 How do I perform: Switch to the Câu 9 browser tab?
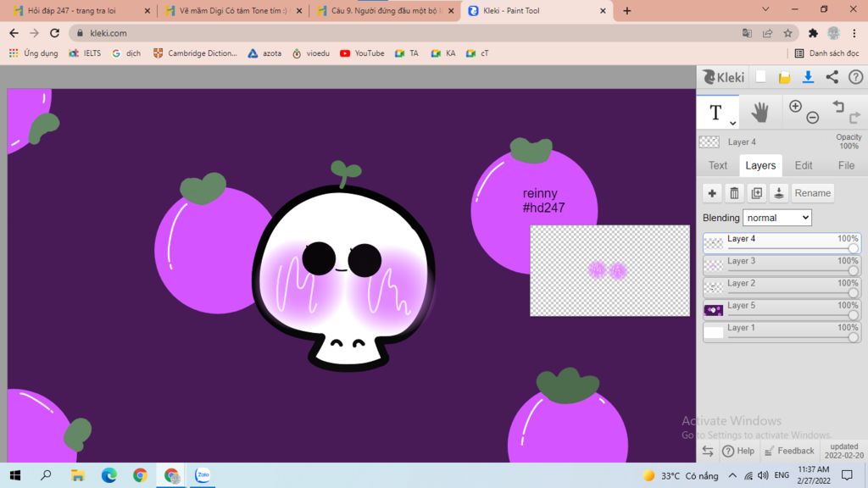[x=385, y=10]
